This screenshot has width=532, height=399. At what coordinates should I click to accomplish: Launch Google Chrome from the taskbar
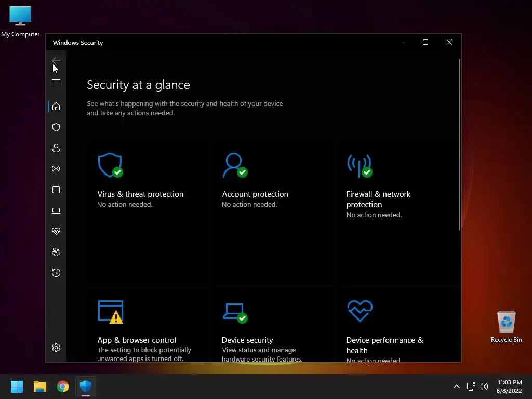point(63,387)
